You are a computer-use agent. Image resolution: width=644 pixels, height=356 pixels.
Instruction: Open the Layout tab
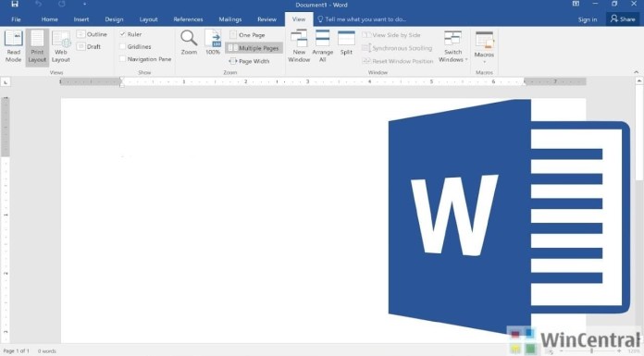pyautogui.click(x=148, y=19)
